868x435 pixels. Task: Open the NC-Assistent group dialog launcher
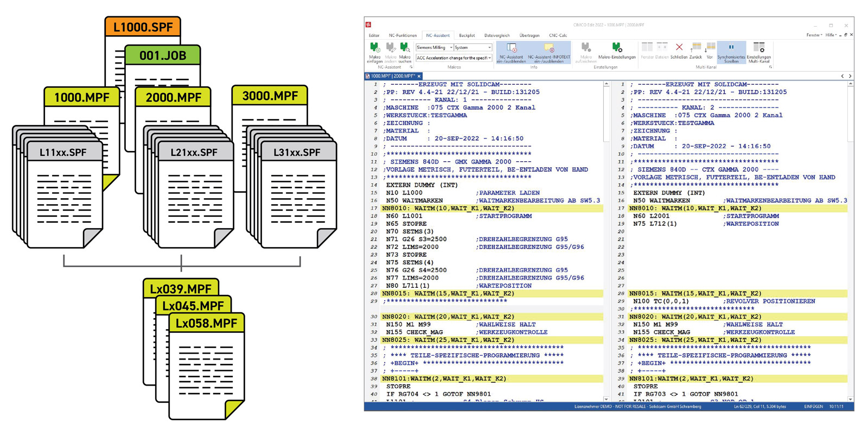point(411,67)
